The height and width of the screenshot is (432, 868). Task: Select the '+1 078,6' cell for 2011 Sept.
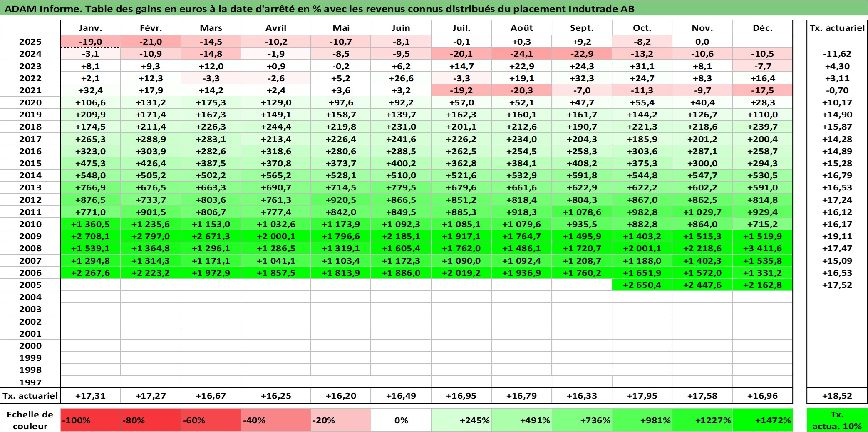coord(582,212)
